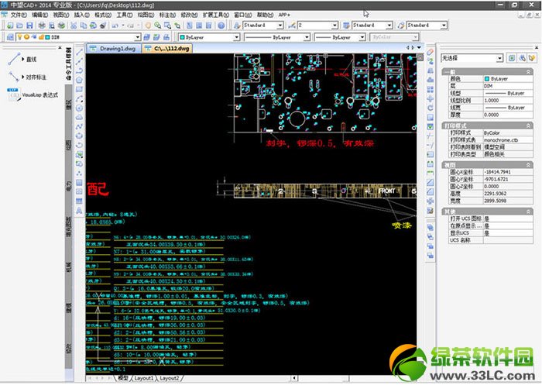Open the text style Standard dropdown

click(280, 26)
